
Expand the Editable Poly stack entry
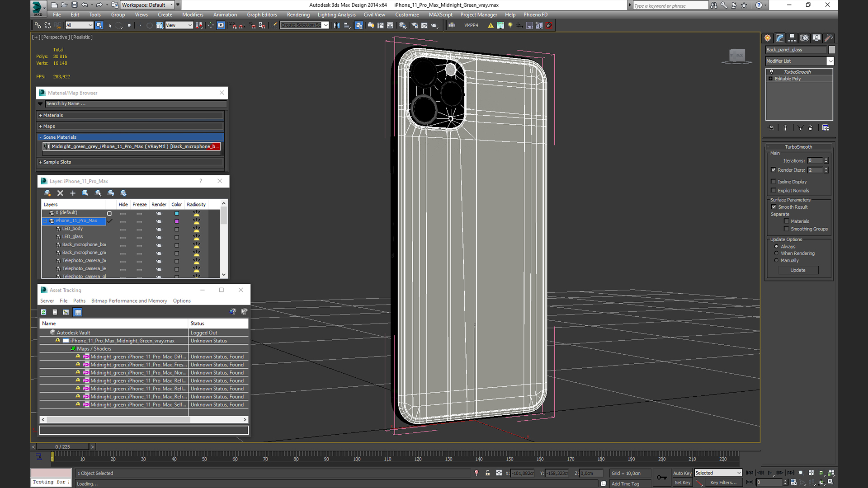pyautogui.click(x=771, y=79)
